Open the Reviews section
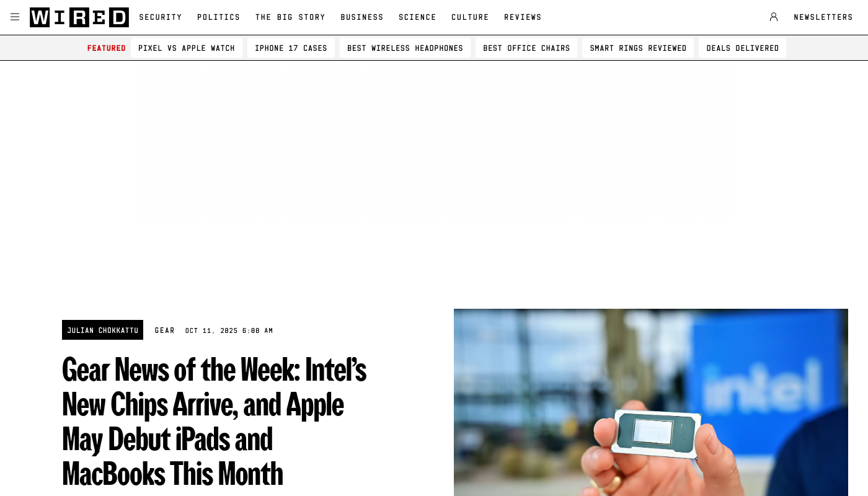The width and height of the screenshot is (868, 496). point(523,17)
